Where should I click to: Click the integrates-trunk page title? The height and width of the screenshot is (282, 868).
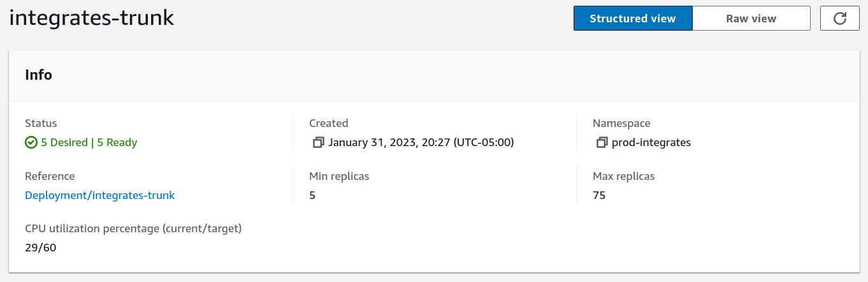[x=92, y=18]
